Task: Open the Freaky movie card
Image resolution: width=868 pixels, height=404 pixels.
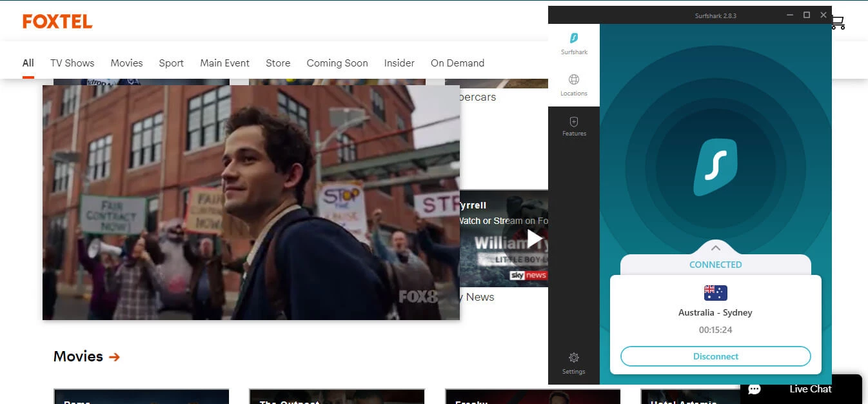Action: [533, 396]
